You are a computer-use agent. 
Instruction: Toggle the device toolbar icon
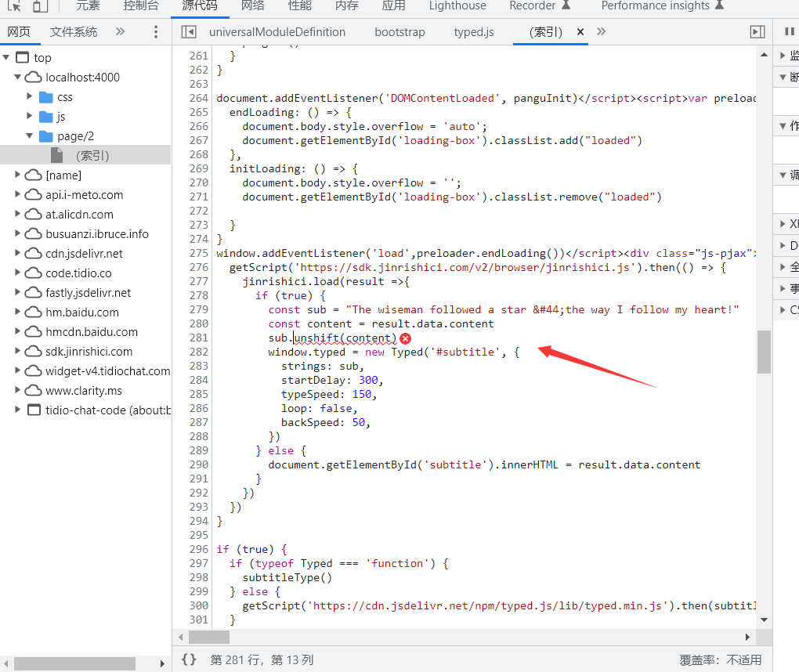[x=40, y=5]
